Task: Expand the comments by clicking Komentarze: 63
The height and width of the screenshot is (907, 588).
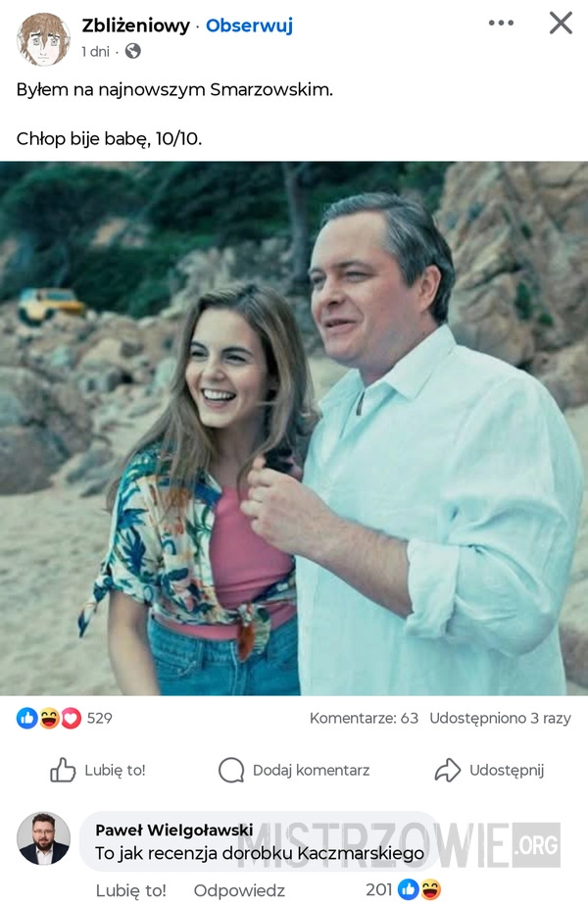Action: 360,718
